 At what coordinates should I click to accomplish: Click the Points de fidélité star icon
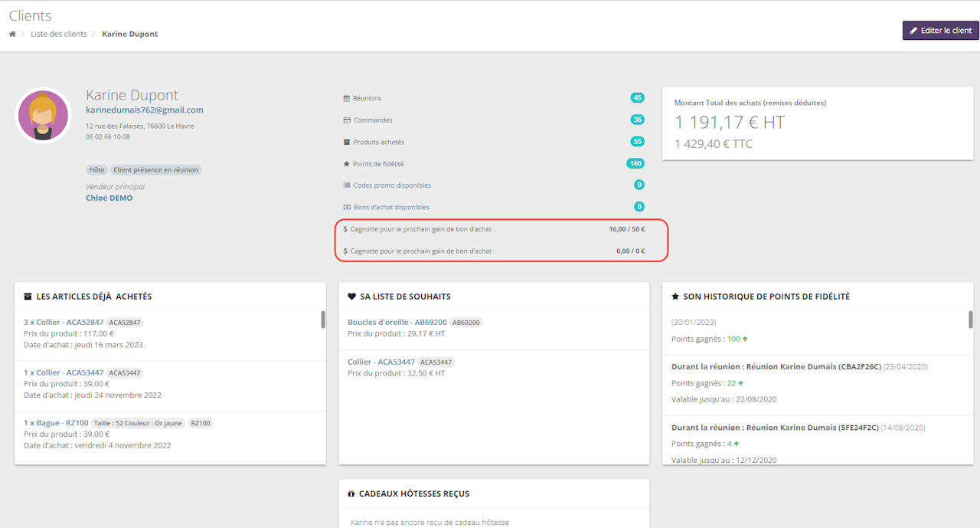coord(347,164)
